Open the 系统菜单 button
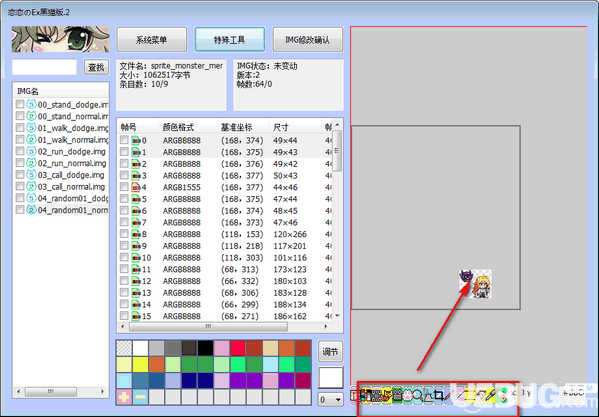 (x=152, y=39)
